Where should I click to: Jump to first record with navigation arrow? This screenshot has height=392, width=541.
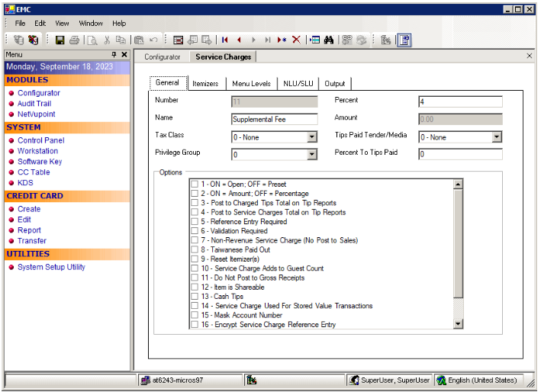225,40
